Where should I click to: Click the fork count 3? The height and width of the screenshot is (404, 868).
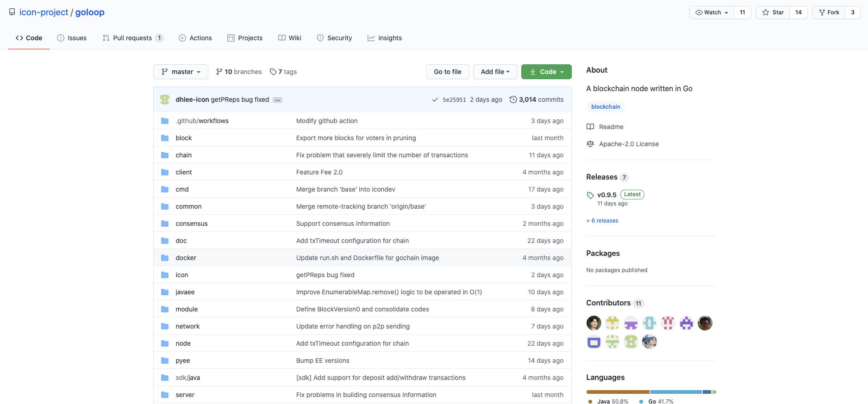(x=853, y=12)
